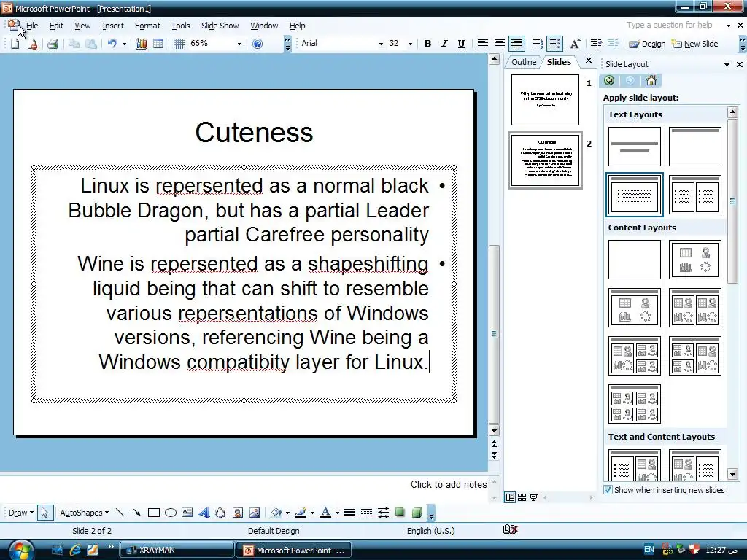747x560 pixels.
Task: Select the Line drawing tool
Action: tap(120, 513)
